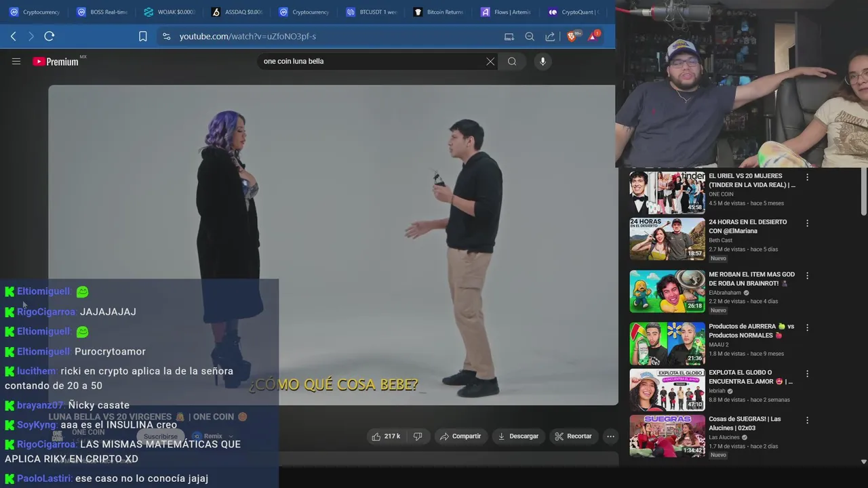
Task: Switch to the BOSS Real-time tab
Action: click(102, 12)
